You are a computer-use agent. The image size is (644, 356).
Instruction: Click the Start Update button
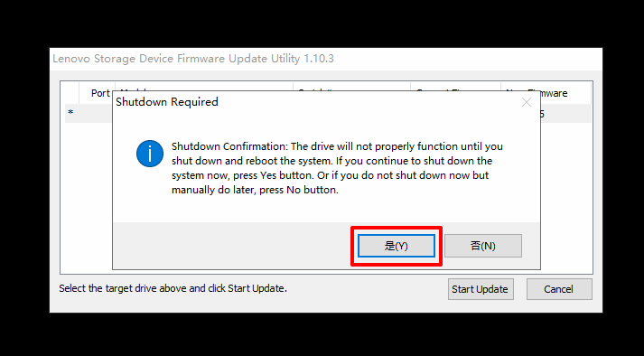pyautogui.click(x=481, y=289)
